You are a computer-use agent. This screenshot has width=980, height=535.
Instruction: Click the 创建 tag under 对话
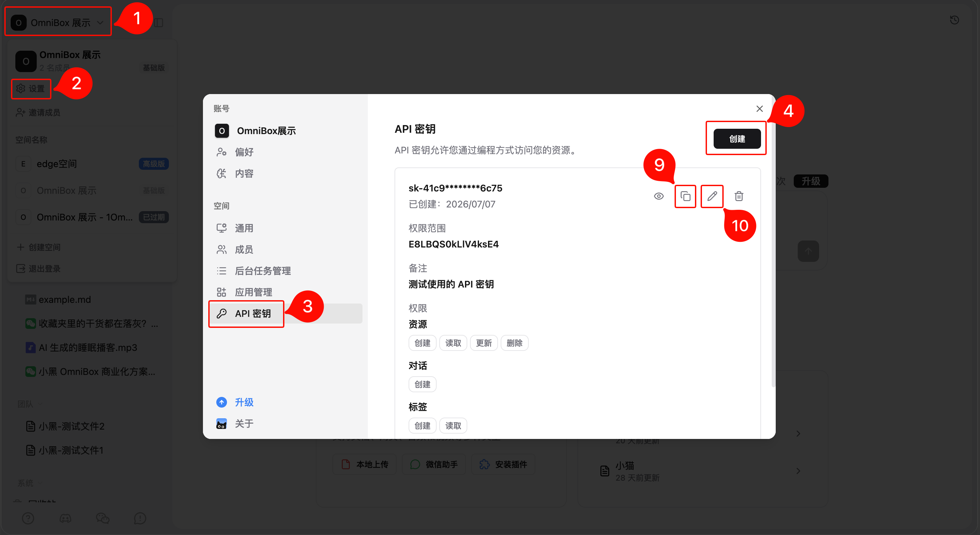coord(423,385)
